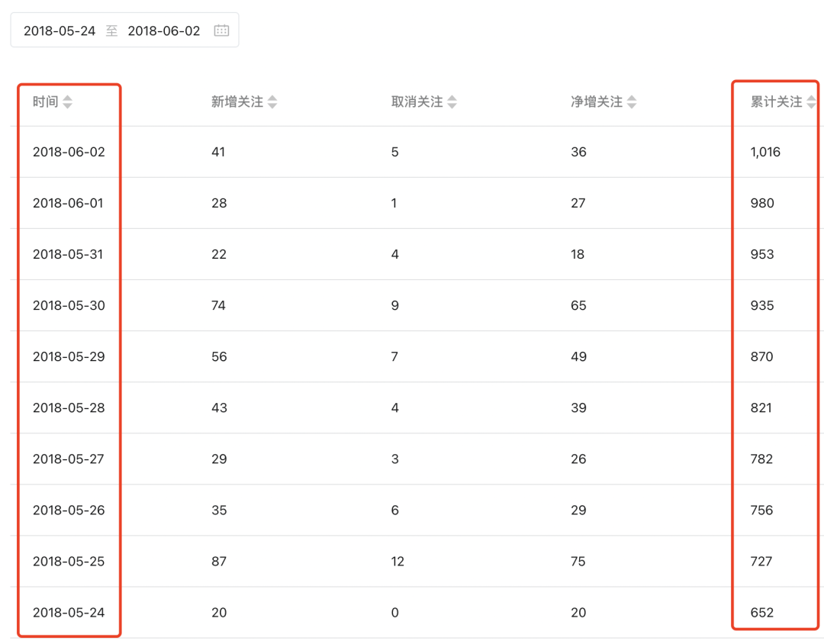This screenshot has height=644, width=824.
Task: Click sort arrows beside 净增关注 header
Action: (632, 102)
